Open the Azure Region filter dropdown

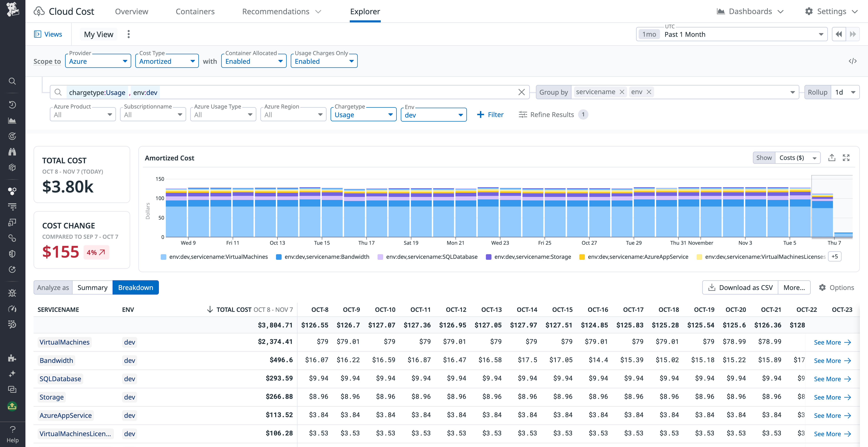pyautogui.click(x=293, y=114)
